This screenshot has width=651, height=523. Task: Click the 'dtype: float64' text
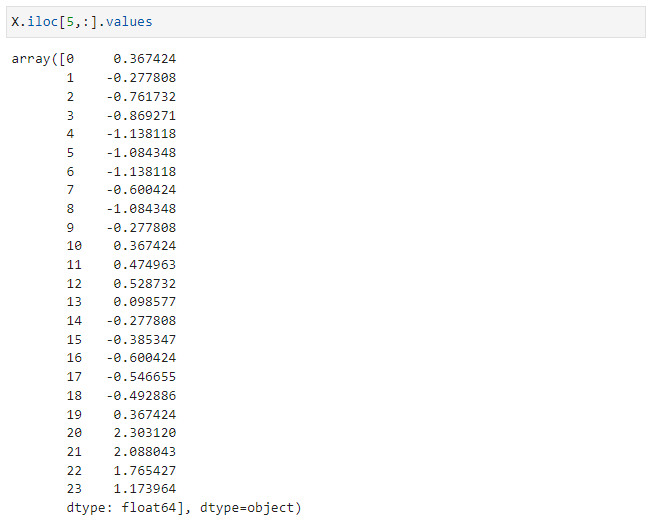click(114, 507)
